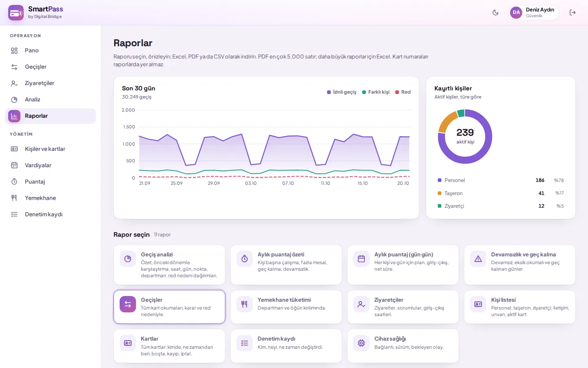
Task: Click the Denetim kaydı list icon in sidebar
Action: [x=14, y=215]
